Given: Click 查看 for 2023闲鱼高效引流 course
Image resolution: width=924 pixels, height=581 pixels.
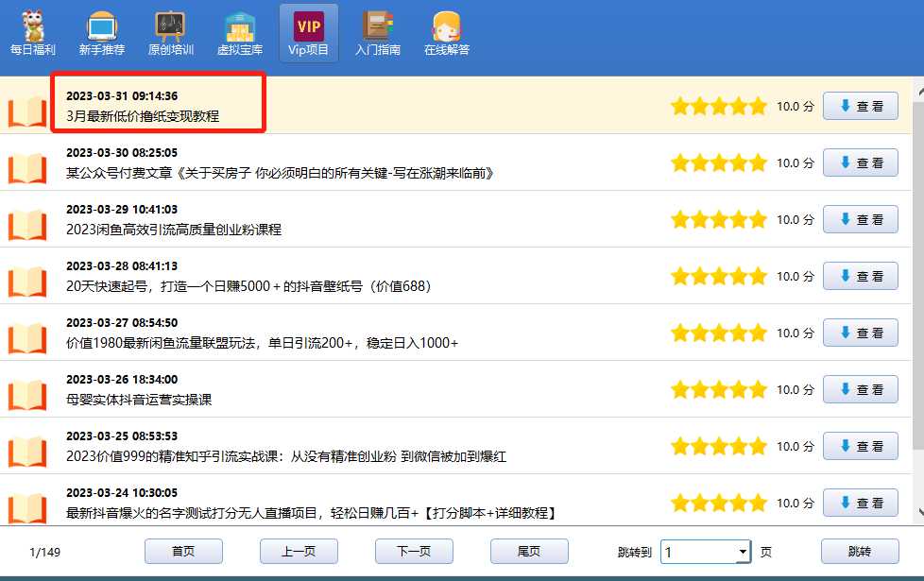Looking at the screenshot, I should [x=861, y=219].
